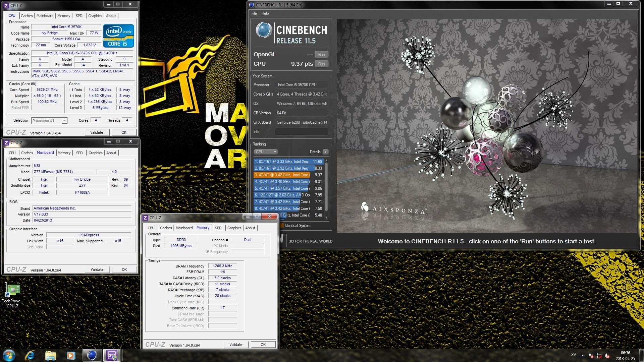Screen dimensions: 644x362
Task: Switch to the SPD tab in top CPU-Z window
Action: 79,16
